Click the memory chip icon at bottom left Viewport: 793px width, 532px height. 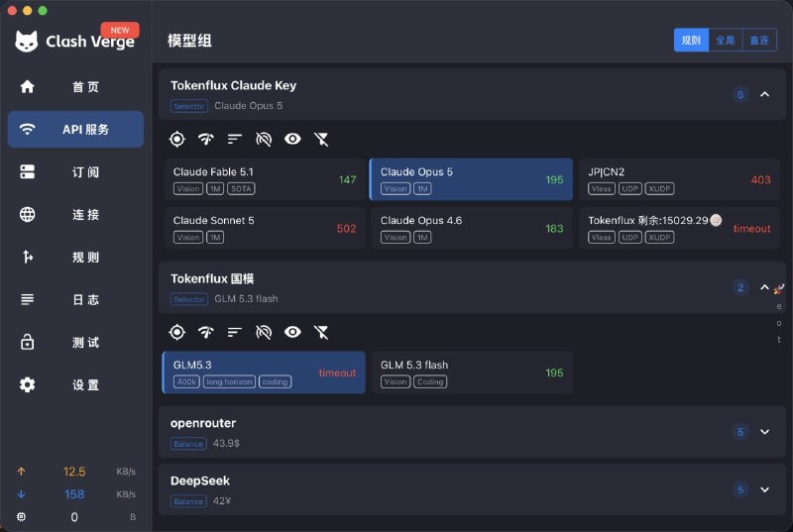21,517
